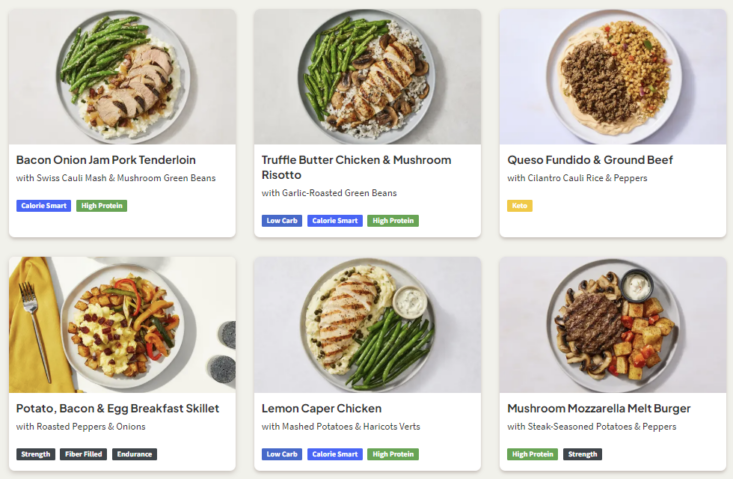
Task: Select Strength tag on Mushroom Mozzarella Burger card
Action: 582,454
